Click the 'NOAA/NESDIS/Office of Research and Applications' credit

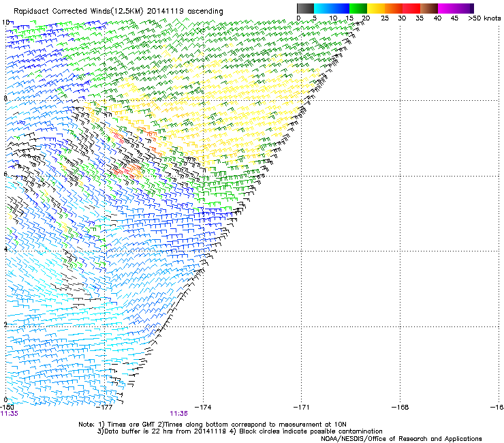401,439
